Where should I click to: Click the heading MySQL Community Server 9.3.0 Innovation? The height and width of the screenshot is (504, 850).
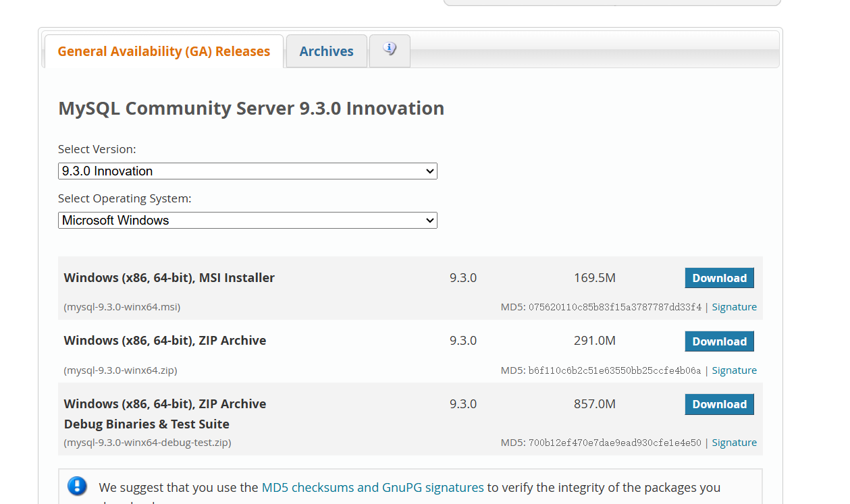pos(251,108)
